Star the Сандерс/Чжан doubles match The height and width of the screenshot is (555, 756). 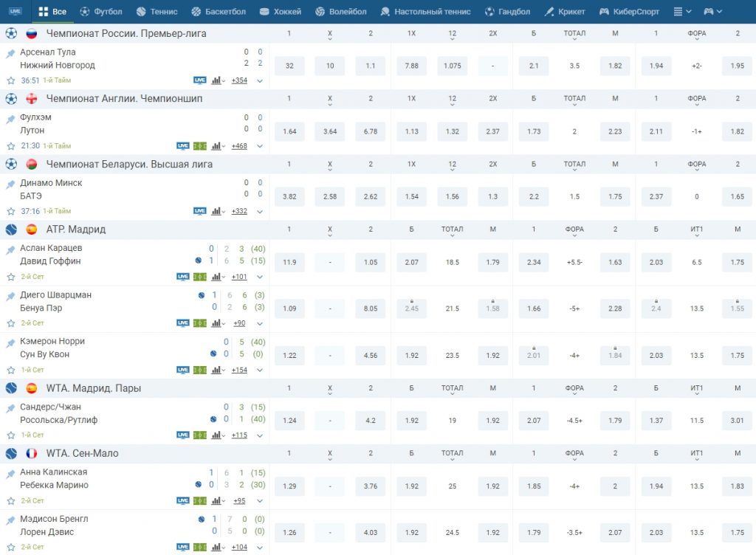10,435
